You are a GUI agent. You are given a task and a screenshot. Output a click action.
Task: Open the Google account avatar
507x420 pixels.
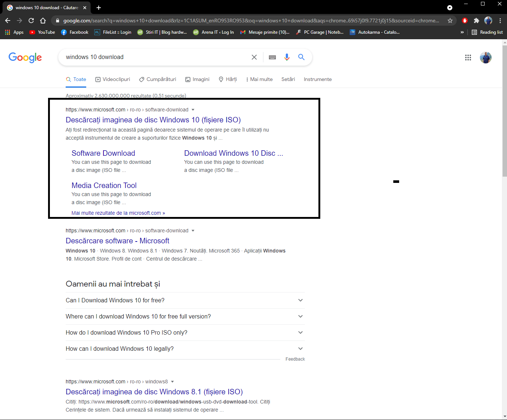coord(486,58)
